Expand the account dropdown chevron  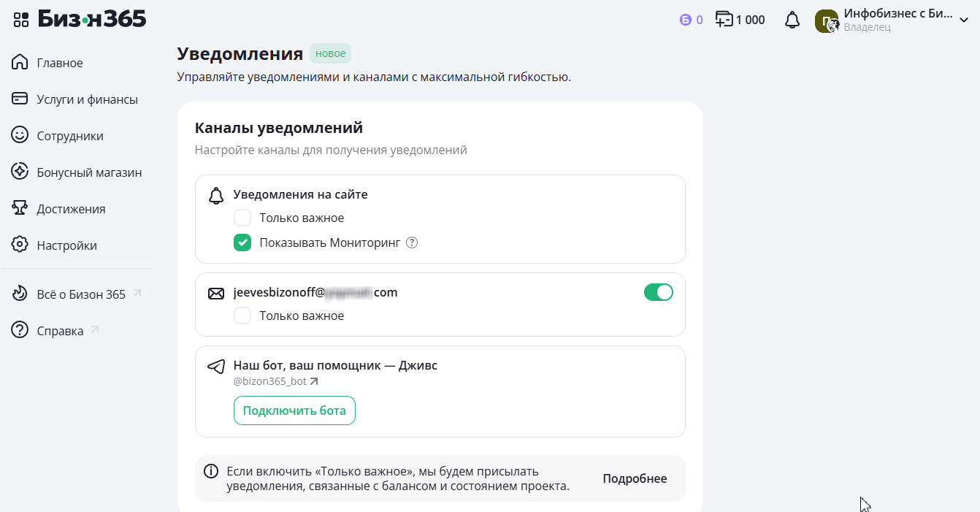tap(964, 20)
